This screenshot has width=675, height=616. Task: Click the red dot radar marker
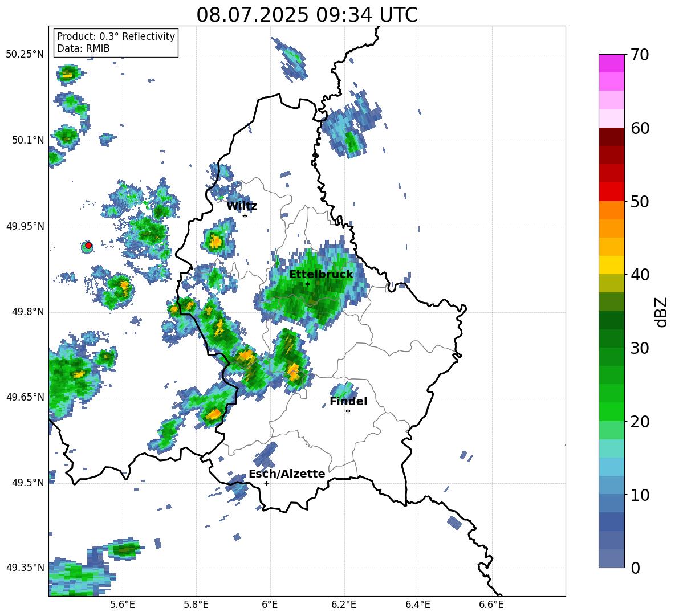coord(88,246)
